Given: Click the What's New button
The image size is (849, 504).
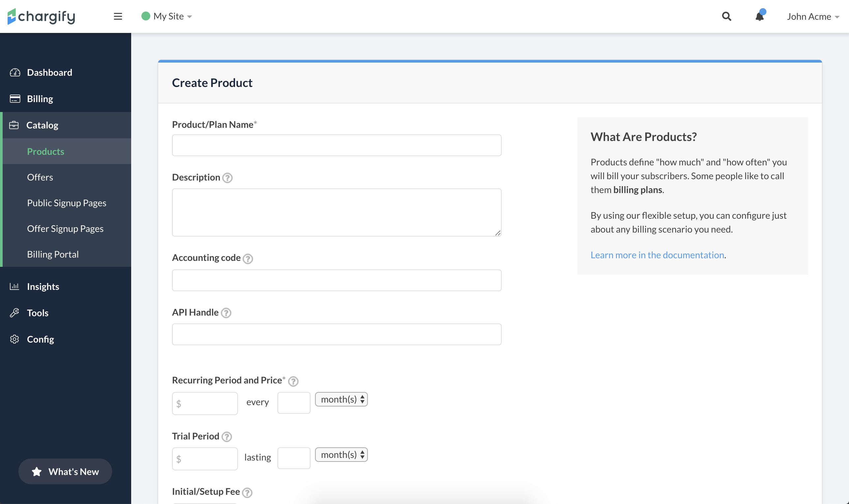Looking at the screenshot, I should [x=65, y=471].
